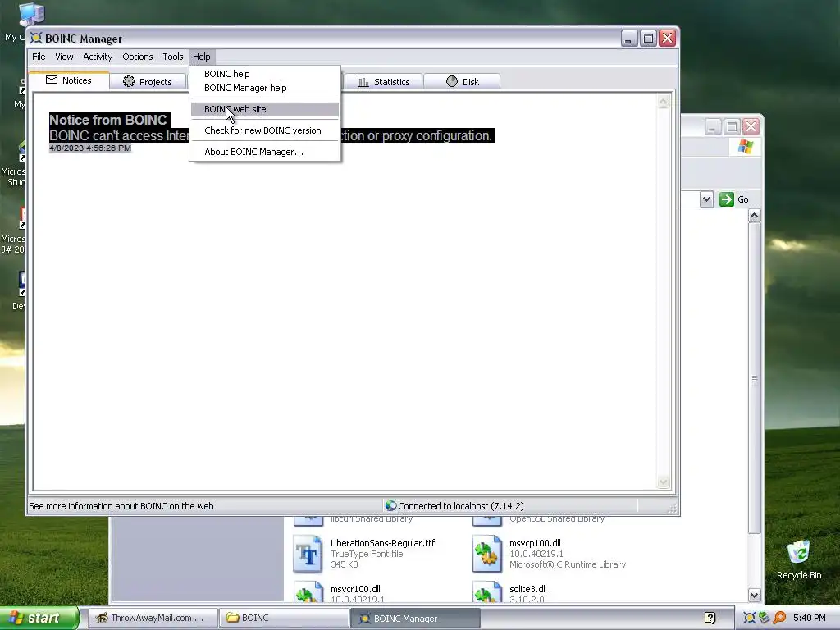The width and height of the screenshot is (840, 630).
Task: Click the Notices envelope icon
Action: [52, 80]
